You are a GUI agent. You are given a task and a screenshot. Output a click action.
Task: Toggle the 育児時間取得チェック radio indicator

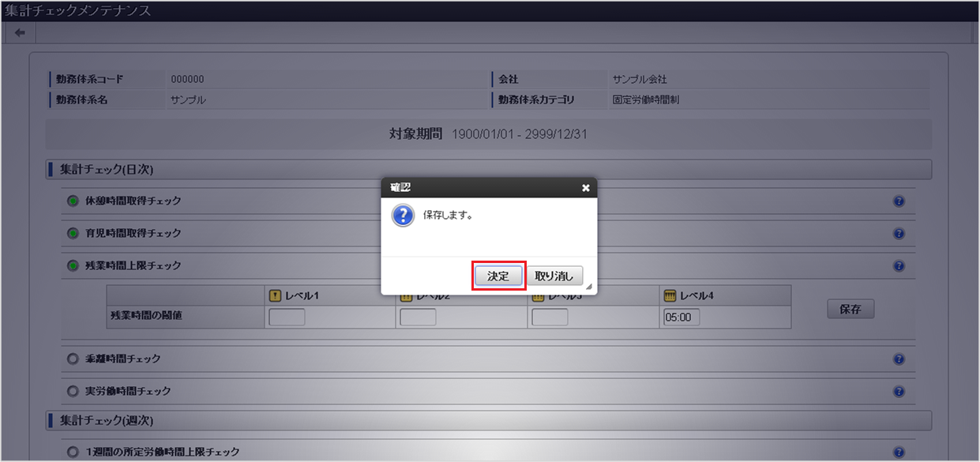click(73, 233)
